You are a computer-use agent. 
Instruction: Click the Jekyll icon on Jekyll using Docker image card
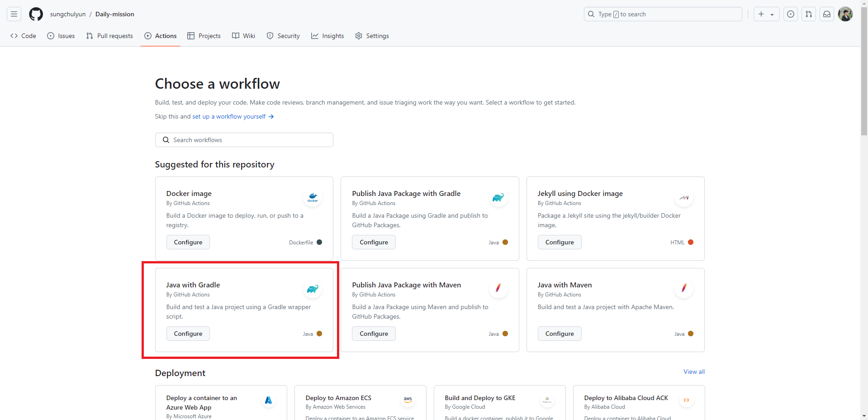[x=684, y=197]
